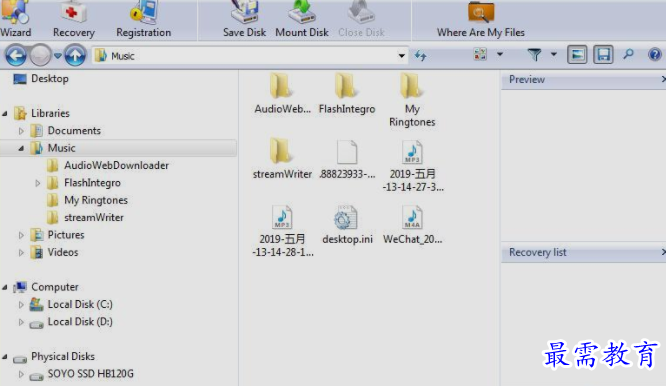Expand the address bar dropdown
The height and width of the screenshot is (386, 666).
(x=401, y=56)
